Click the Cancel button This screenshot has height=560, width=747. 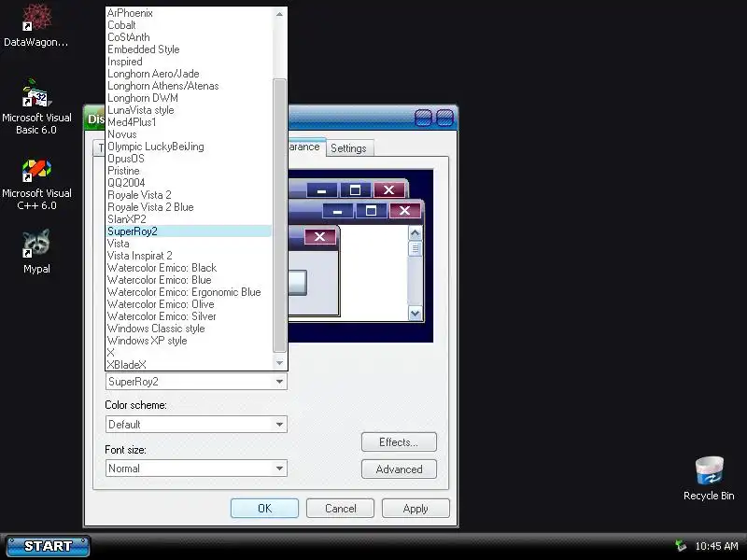point(340,509)
